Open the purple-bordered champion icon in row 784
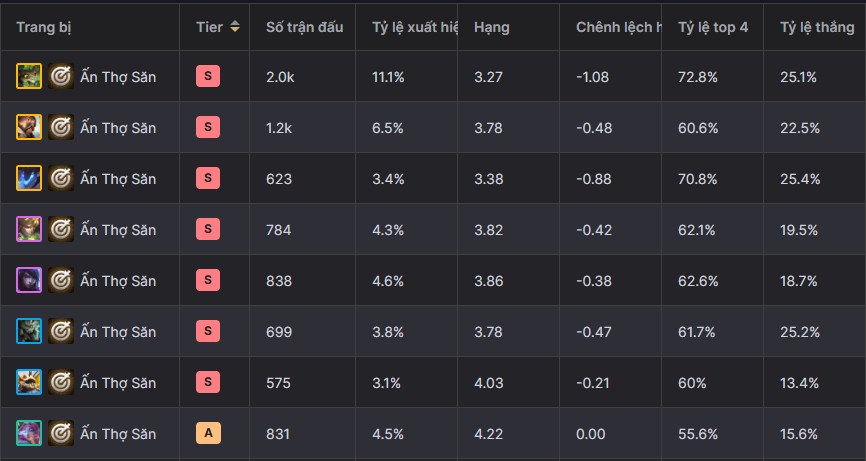Viewport: 866px width, 461px height. pyautogui.click(x=29, y=229)
